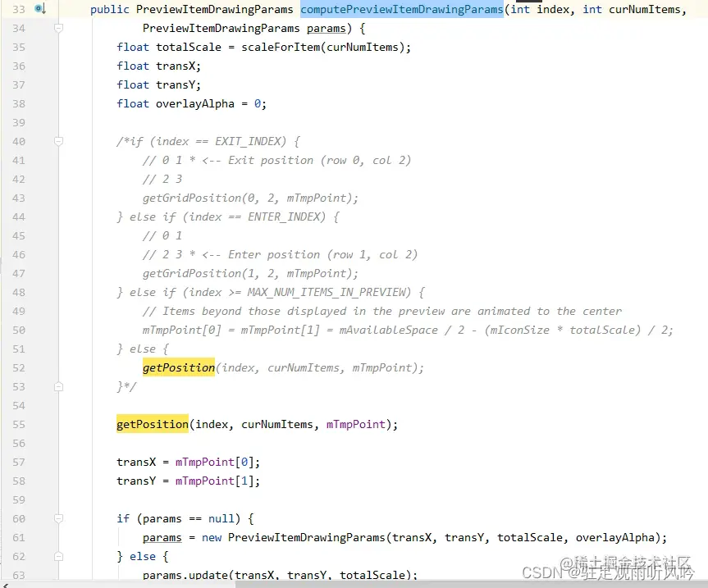Screen dimensions: 708x588
Task: Click the transX declaration on line 36
Action: 176,66
